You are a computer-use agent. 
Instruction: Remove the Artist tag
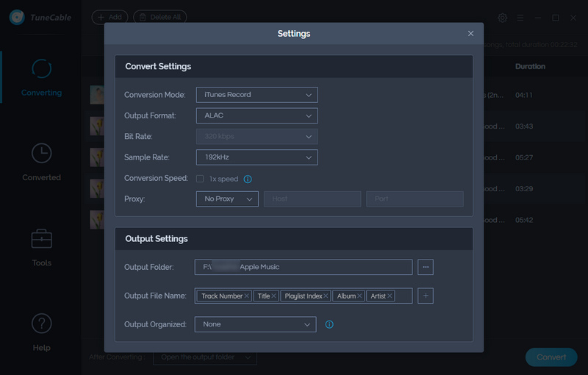tap(390, 296)
